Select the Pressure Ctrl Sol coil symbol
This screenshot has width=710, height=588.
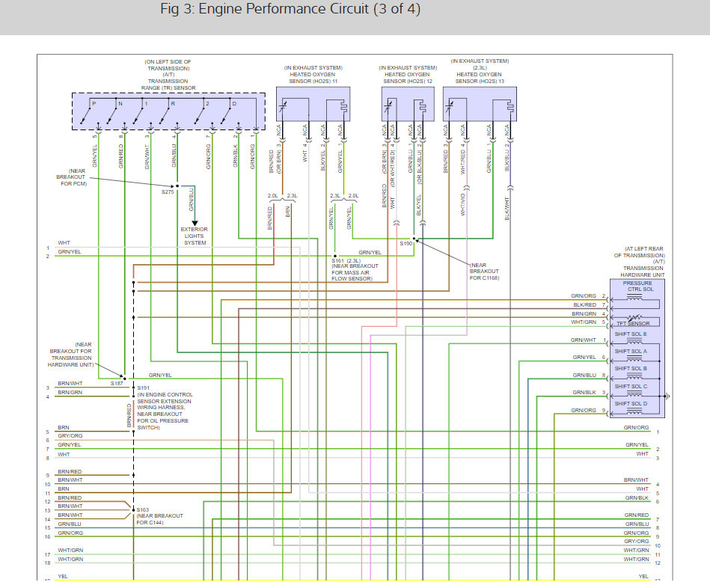click(x=634, y=298)
